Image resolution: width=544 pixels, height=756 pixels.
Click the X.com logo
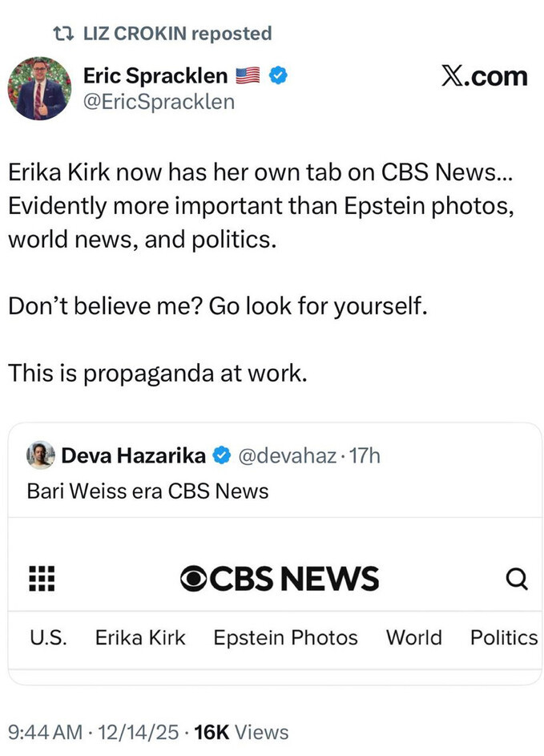tap(484, 77)
